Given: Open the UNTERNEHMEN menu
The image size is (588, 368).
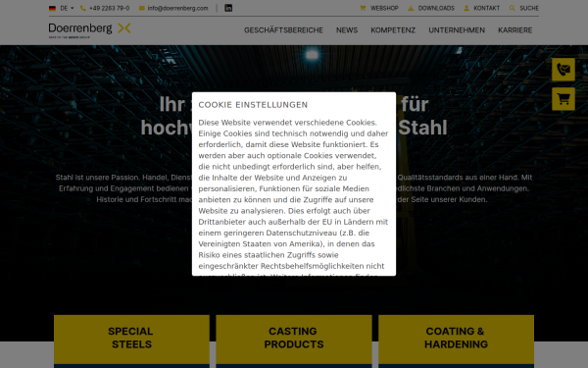Looking at the screenshot, I should [457, 30].
